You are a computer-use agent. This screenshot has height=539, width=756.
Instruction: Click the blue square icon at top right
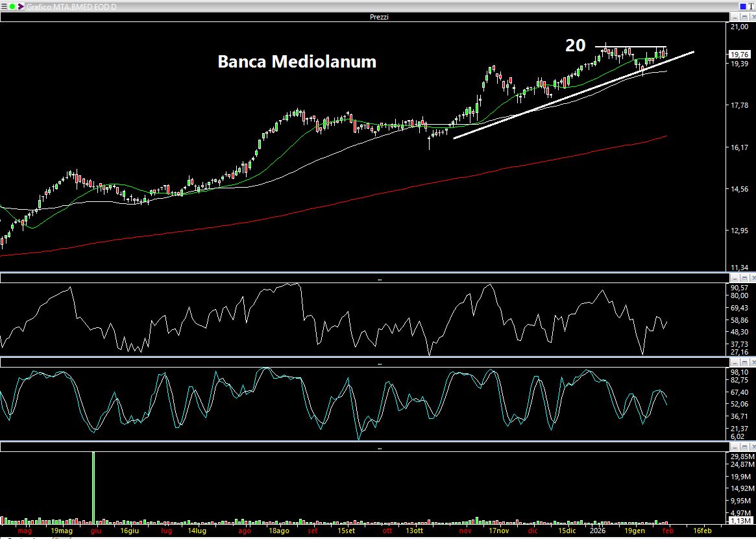[742, 6]
